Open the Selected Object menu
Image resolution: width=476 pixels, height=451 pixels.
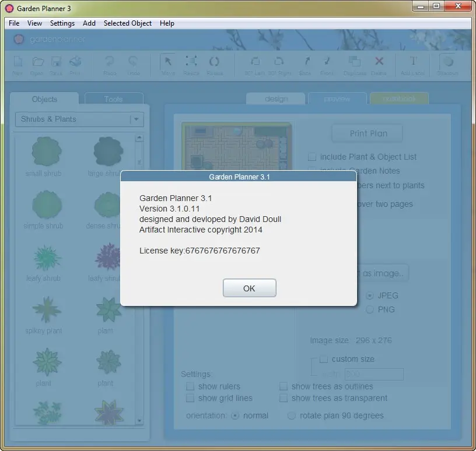tap(128, 23)
